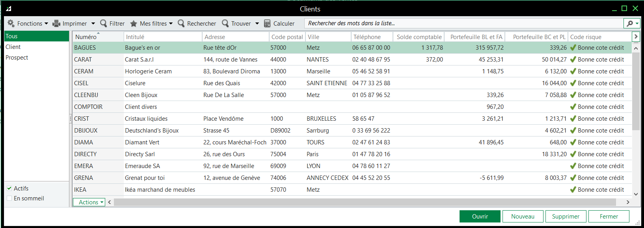Toggle the Actifs checkbox
This screenshot has height=228, width=644.
point(9,189)
